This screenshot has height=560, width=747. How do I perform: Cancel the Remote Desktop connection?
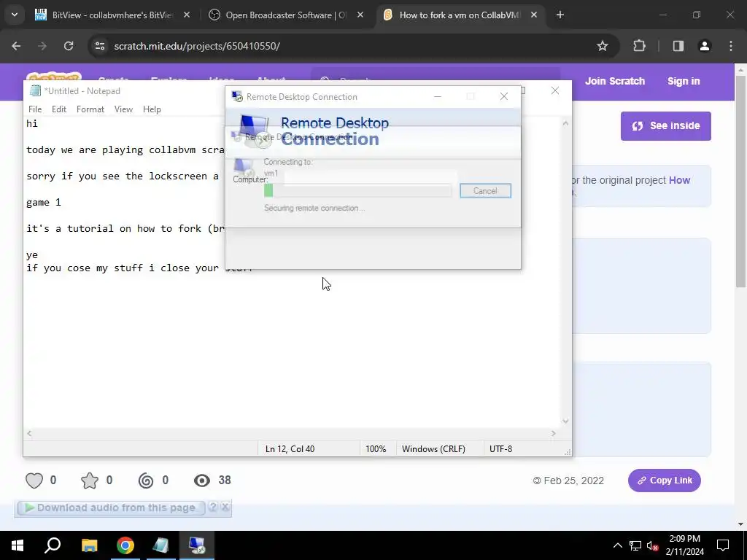click(485, 191)
